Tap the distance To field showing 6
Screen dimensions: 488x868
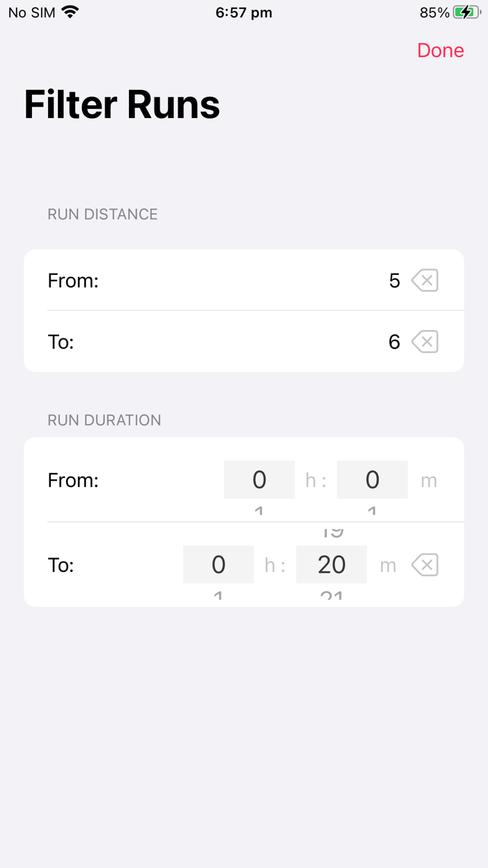pyautogui.click(x=394, y=341)
